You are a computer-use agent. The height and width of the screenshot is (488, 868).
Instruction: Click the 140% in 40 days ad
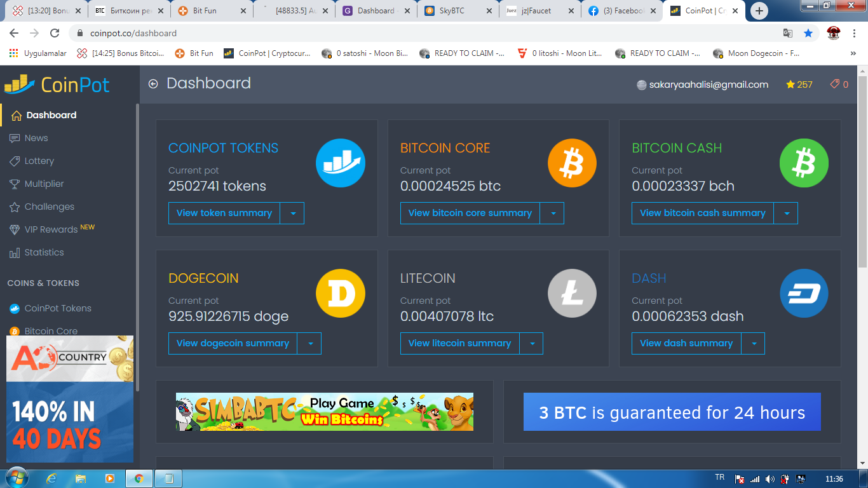70,399
